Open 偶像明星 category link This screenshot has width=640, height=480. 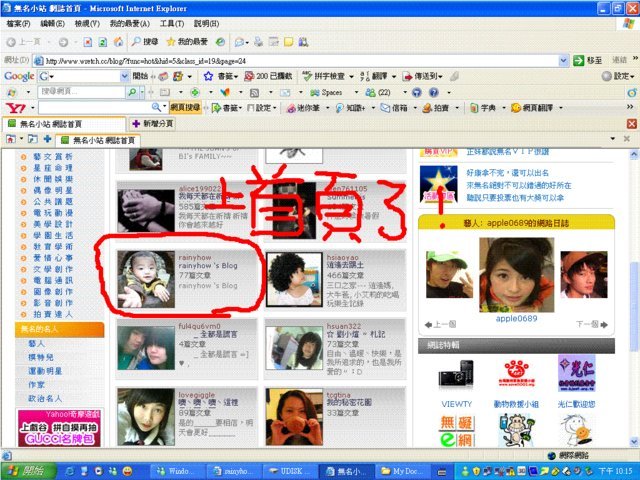(x=53, y=190)
